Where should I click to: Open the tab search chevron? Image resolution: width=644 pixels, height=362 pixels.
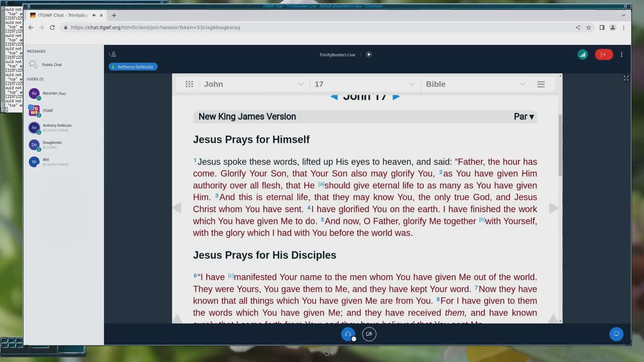623,16
